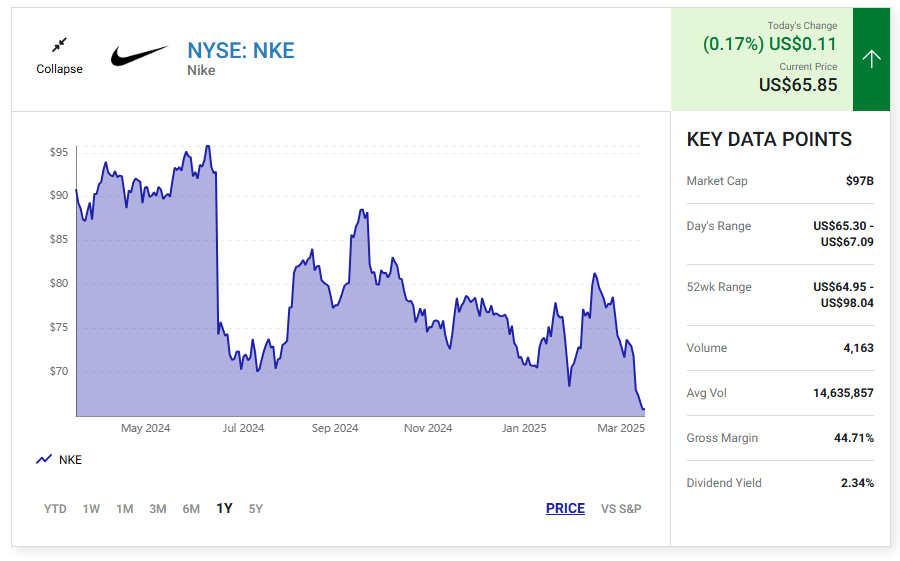The height and width of the screenshot is (561, 900).
Task: Click the Day's Range label
Action: (719, 226)
